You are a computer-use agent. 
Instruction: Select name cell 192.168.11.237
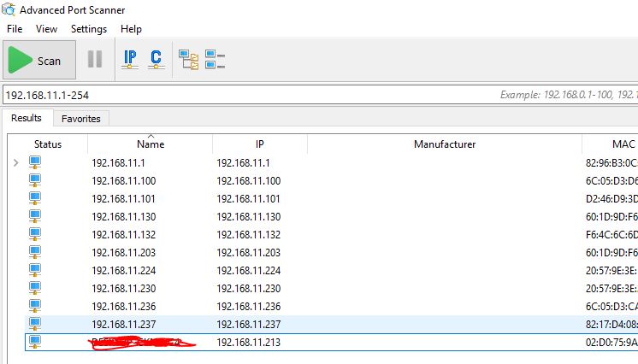124,325
